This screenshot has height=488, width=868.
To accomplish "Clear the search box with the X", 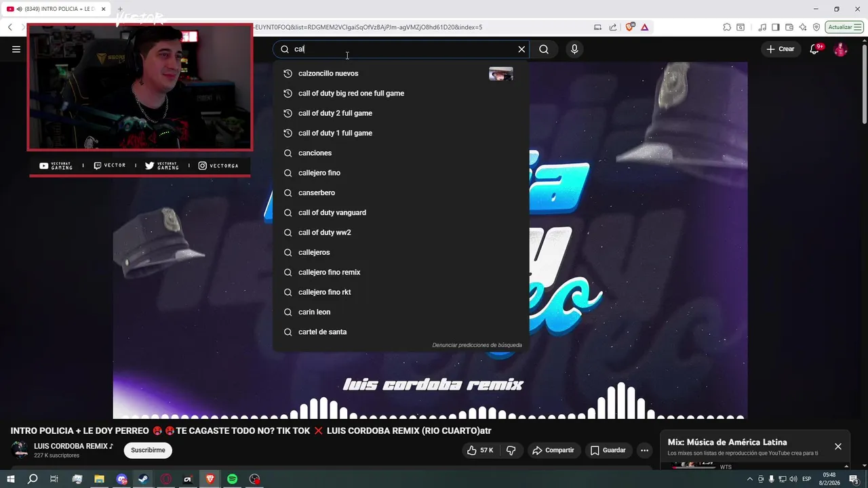I will pos(521,49).
